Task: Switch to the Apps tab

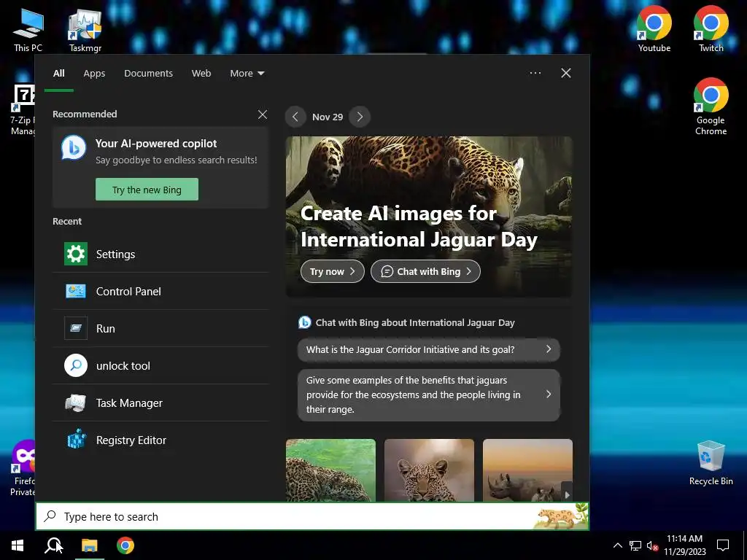Action: click(x=94, y=74)
